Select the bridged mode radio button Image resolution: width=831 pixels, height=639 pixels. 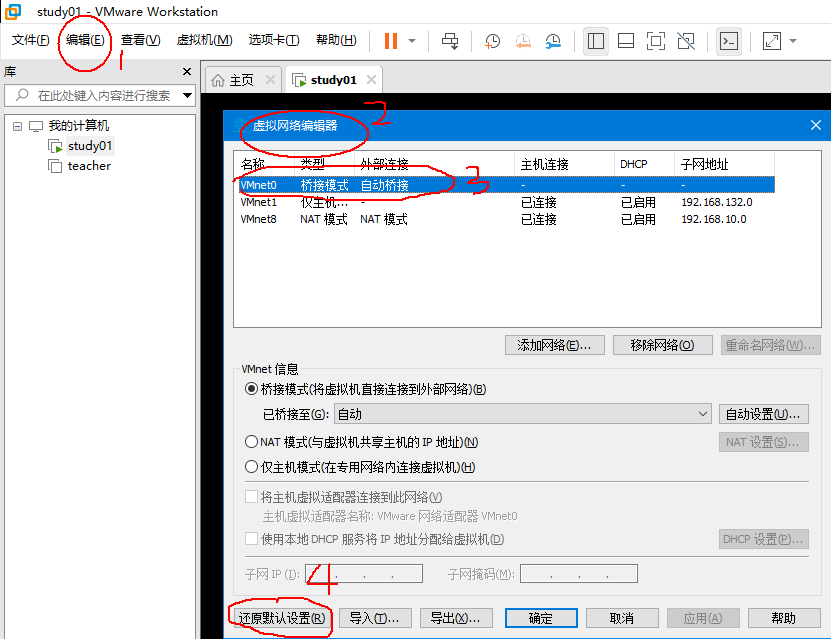point(251,389)
